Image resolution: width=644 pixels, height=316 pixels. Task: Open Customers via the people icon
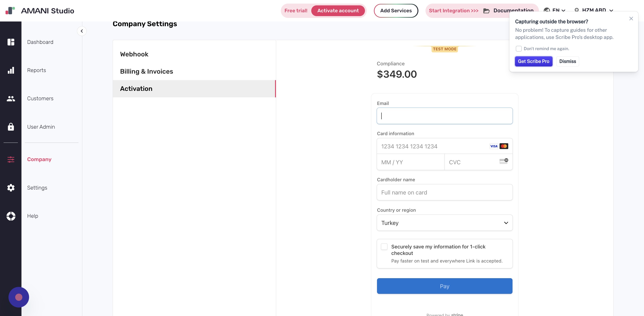coord(11,98)
